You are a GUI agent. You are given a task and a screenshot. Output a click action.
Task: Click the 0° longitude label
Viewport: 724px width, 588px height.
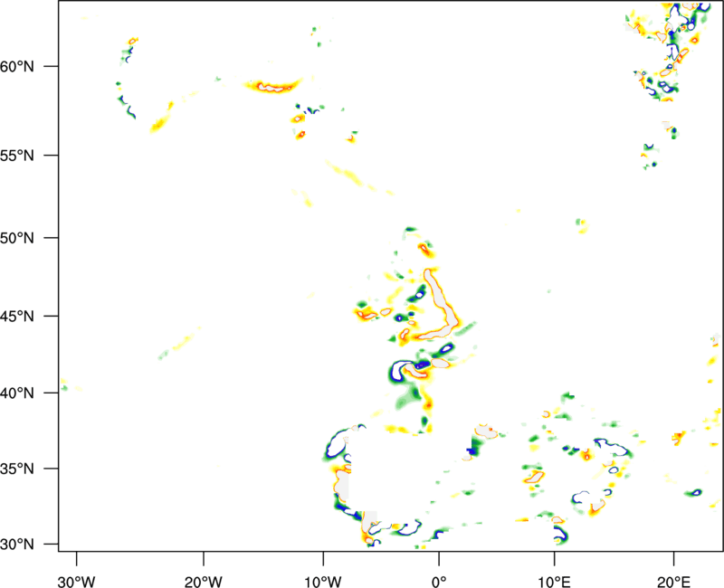click(x=439, y=582)
